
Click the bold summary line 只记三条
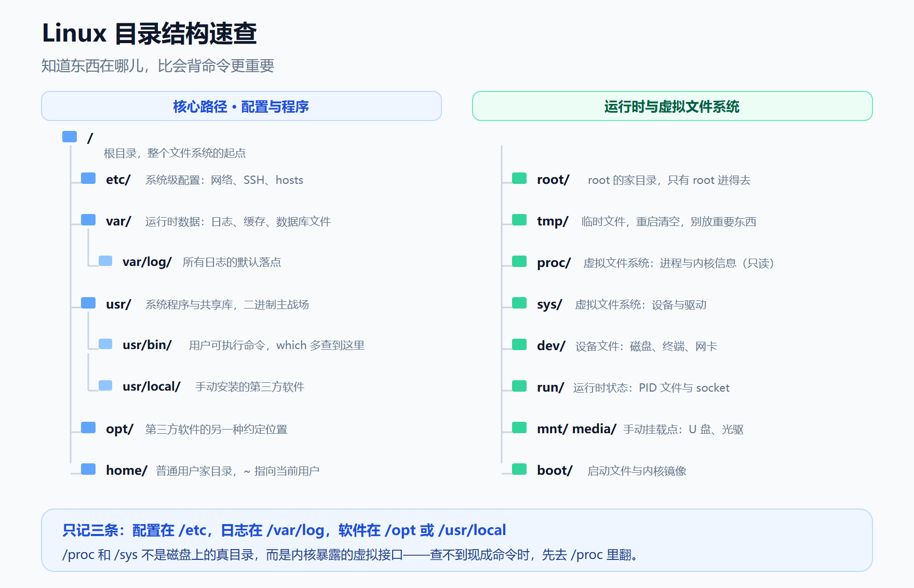(284, 530)
